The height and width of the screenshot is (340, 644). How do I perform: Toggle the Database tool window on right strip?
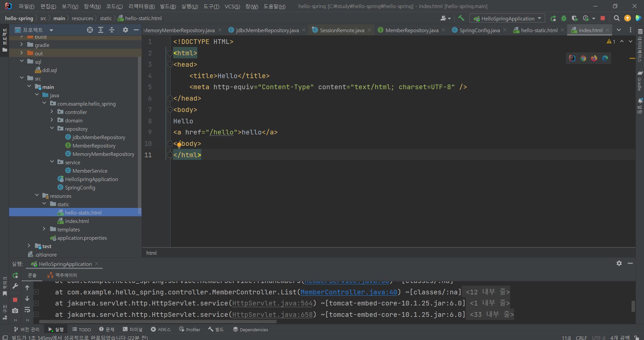(x=640, y=45)
